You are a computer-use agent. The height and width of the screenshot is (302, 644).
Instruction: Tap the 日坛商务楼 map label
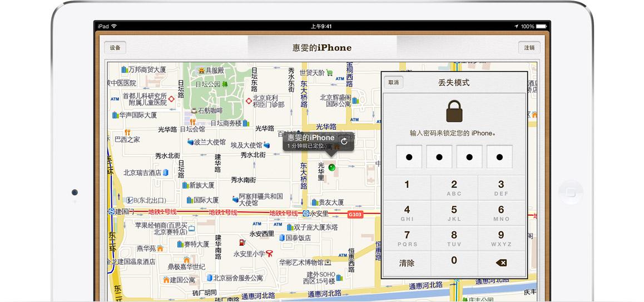coord(226,123)
